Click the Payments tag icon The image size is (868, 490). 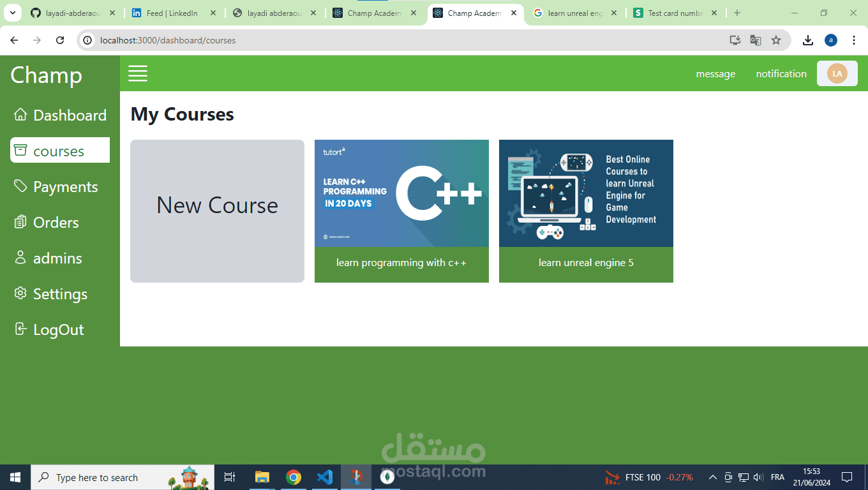tap(20, 186)
